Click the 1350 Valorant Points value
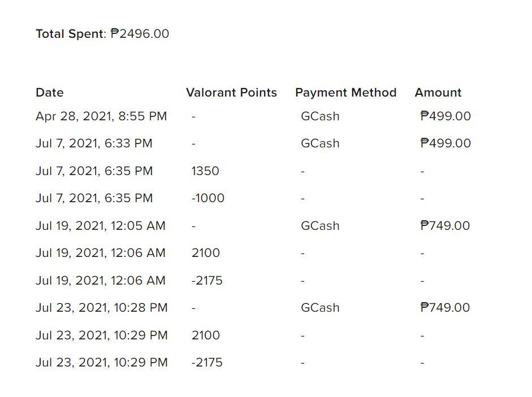 coord(205,171)
